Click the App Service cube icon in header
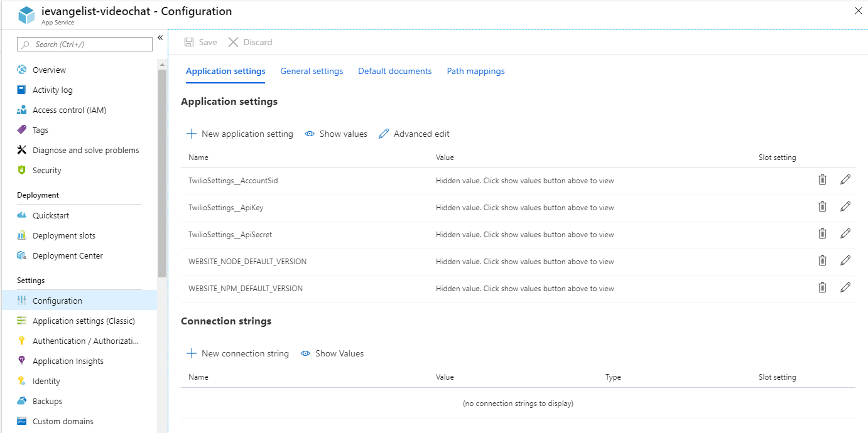The width and height of the screenshot is (868, 433). pyautogui.click(x=26, y=16)
